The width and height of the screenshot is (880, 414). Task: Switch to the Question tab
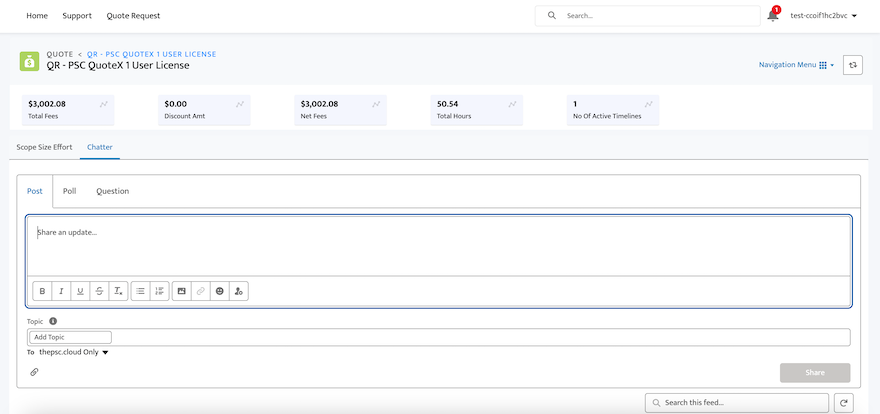tap(112, 191)
